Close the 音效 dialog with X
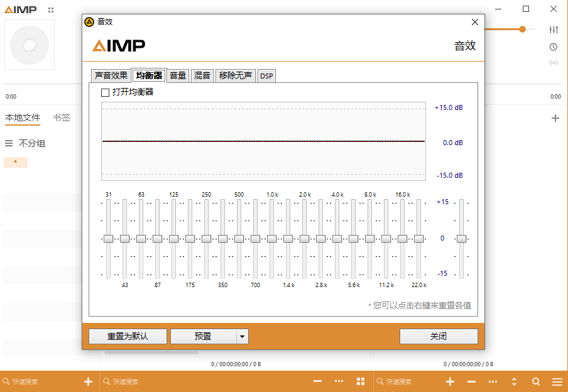568x392 pixels. click(x=475, y=22)
